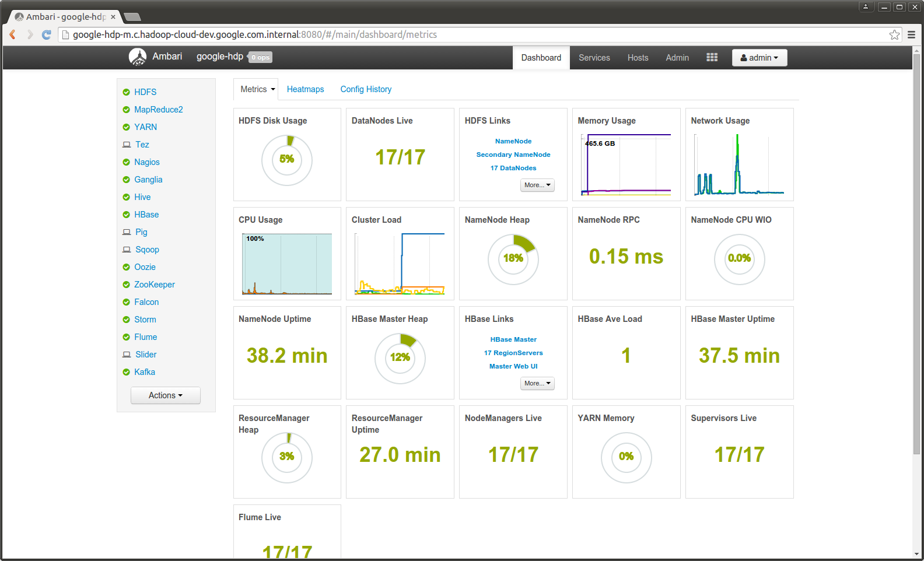
Task: Click the laptop client icon beside Sqoop
Action: click(x=127, y=250)
